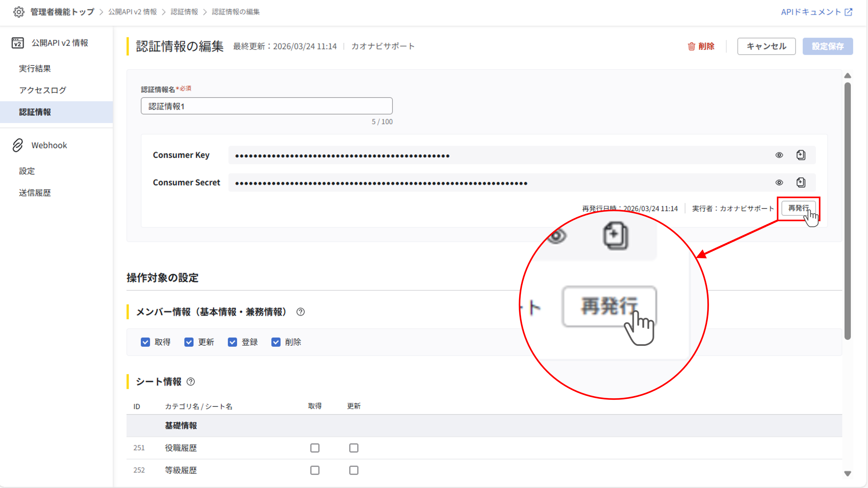Open アクセスログ in the sidebar

pos(42,90)
